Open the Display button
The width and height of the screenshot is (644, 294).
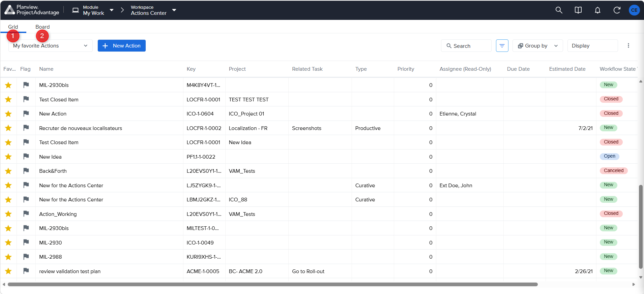point(592,46)
